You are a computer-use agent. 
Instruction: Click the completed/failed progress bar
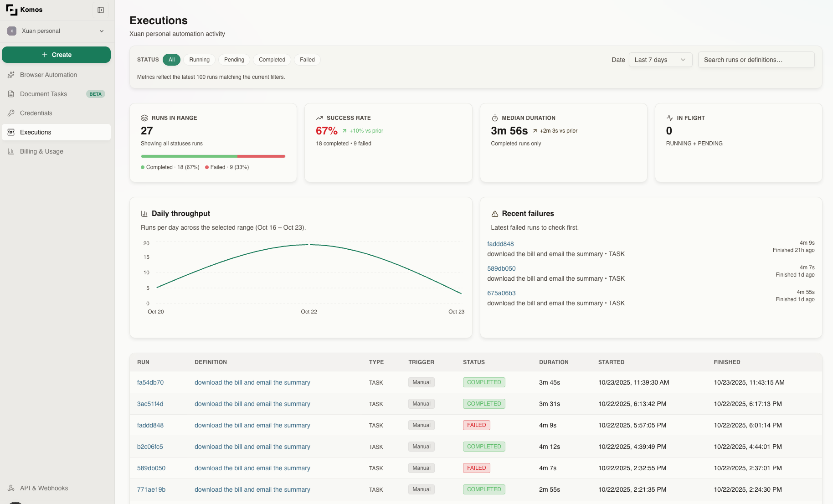[x=213, y=156]
